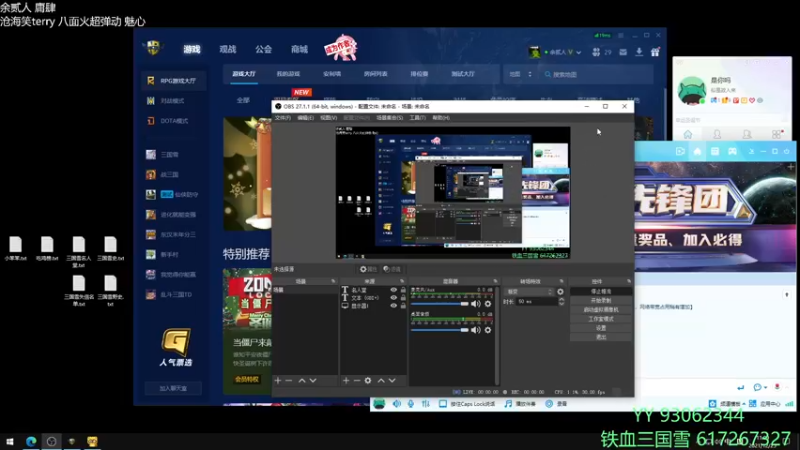
Task: Mute the 麦克风/Aux channel
Action: 476,304
